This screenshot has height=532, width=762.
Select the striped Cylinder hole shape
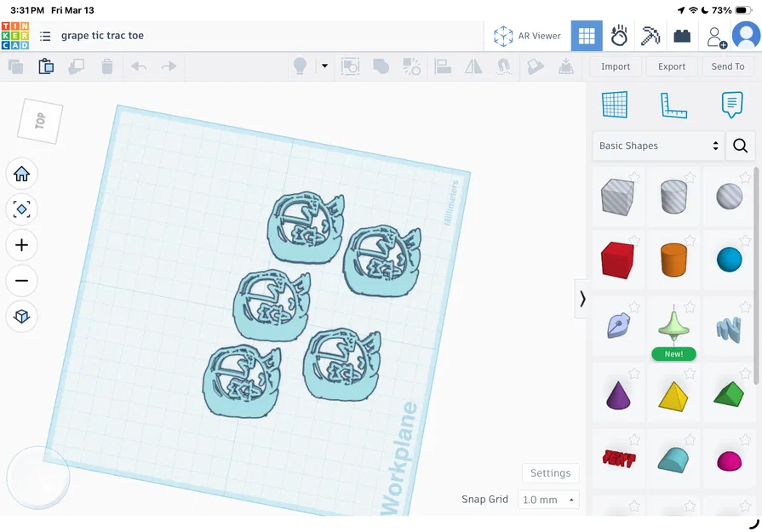(x=673, y=197)
